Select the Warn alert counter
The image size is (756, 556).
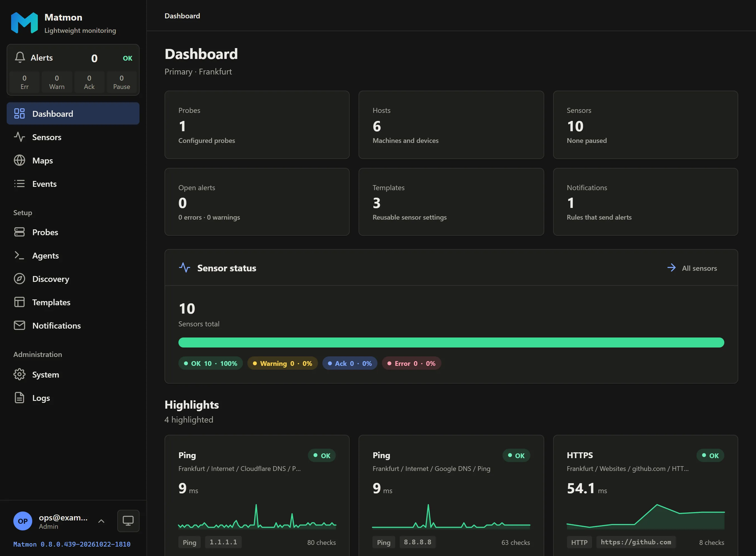pos(57,82)
